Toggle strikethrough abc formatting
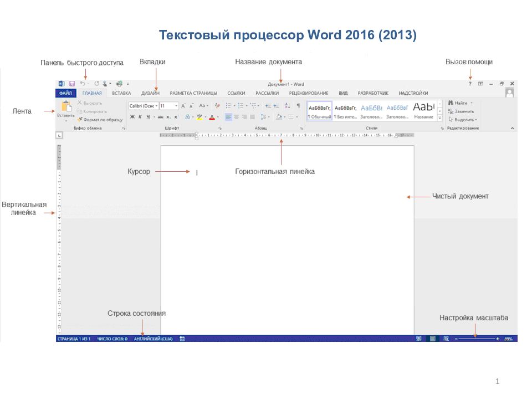Screen dimensions: 532x399 pos(161,117)
